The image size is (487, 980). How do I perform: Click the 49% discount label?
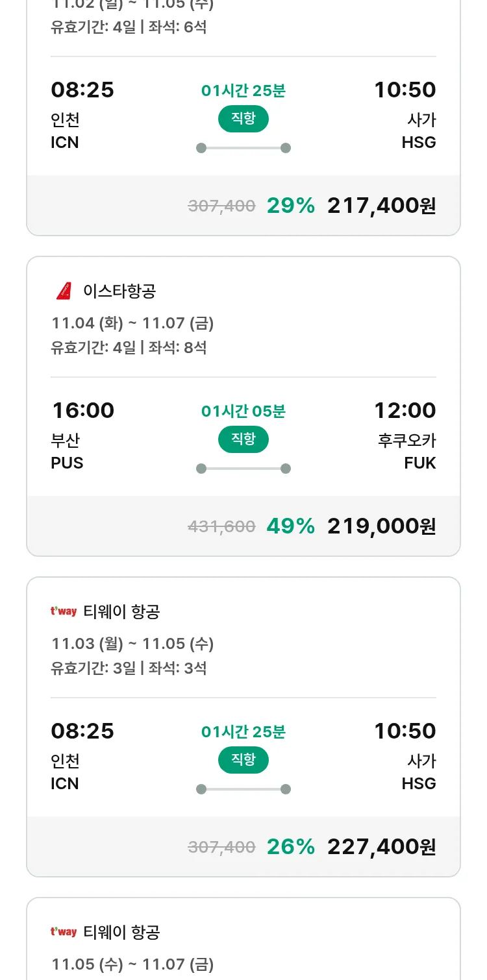tap(290, 526)
